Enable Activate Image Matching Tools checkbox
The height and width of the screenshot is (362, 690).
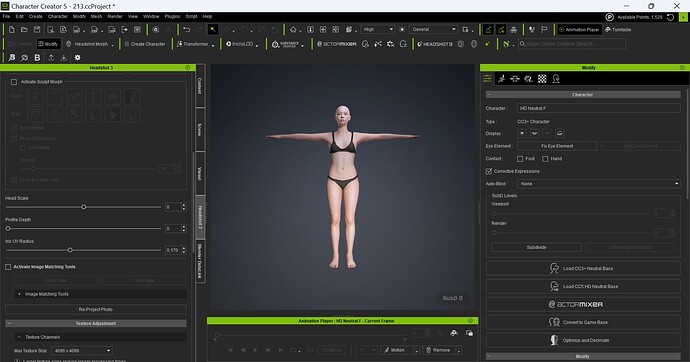click(x=8, y=267)
